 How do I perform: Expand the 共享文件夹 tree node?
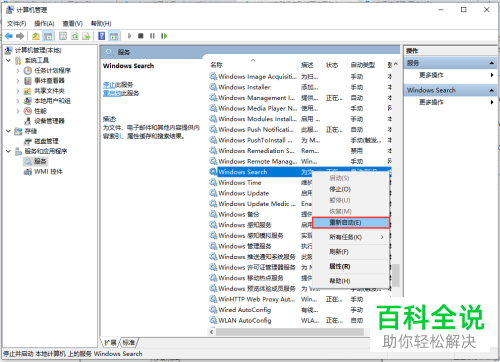(x=18, y=91)
